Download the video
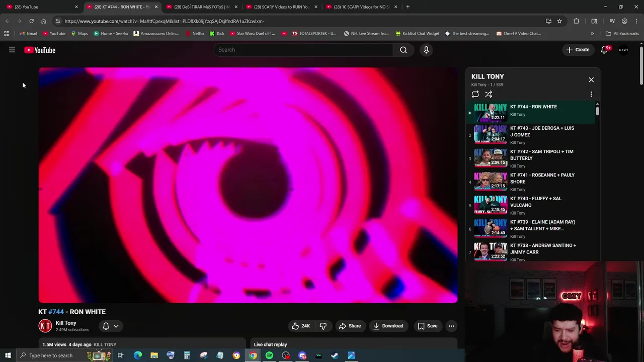The height and width of the screenshot is (362, 644). pyautogui.click(x=388, y=326)
